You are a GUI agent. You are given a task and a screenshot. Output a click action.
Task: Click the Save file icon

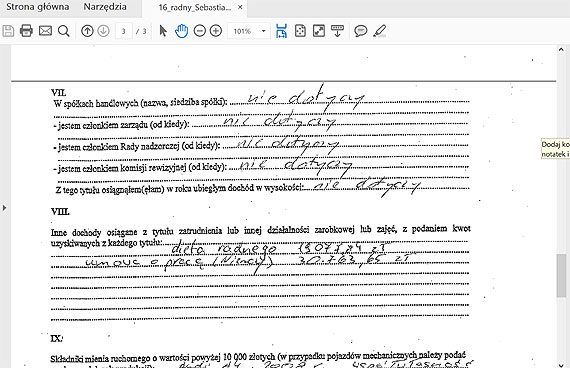8,31
